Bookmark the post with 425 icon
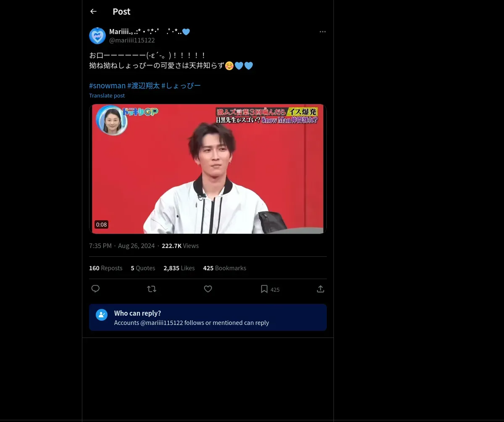The width and height of the screenshot is (504, 422). [270, 289]
